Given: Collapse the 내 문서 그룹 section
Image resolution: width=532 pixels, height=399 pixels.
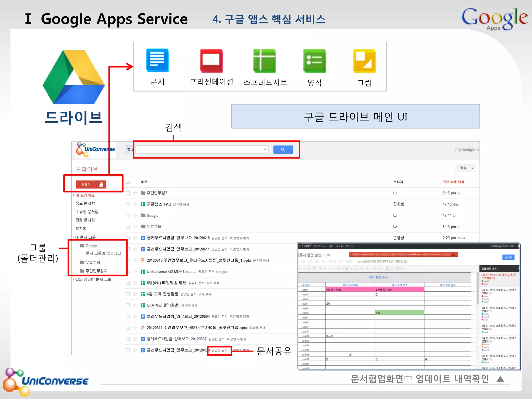Looking at the screenshot, I should pyautogui.click(x=74, y=237).
